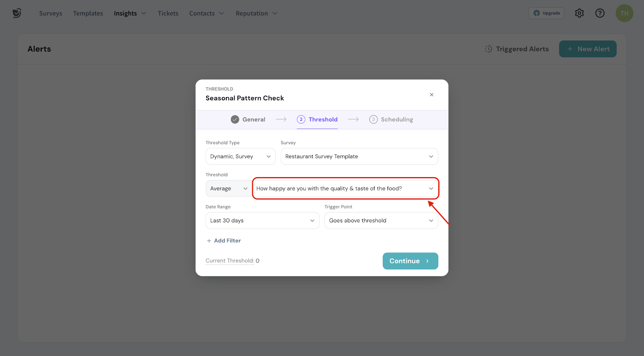
Task: Expand the Survey selection dropdown
Action: tap(359, 157)
